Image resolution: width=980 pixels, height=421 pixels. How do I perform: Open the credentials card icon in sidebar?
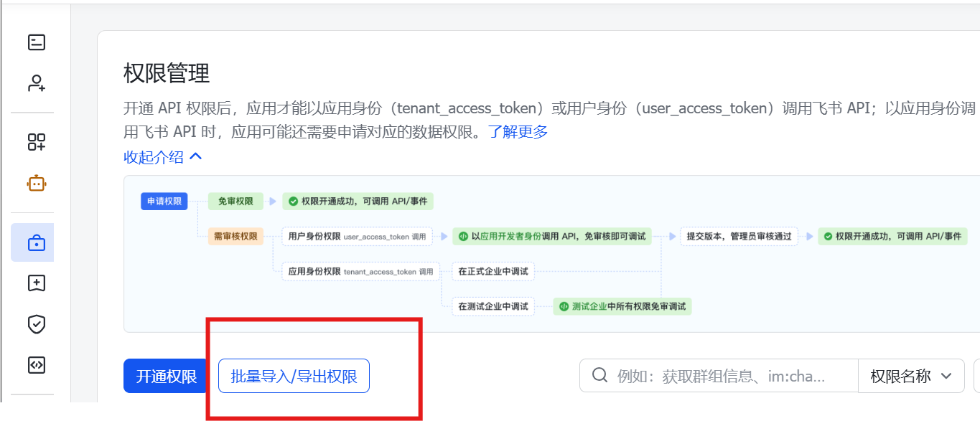(37, 42)
